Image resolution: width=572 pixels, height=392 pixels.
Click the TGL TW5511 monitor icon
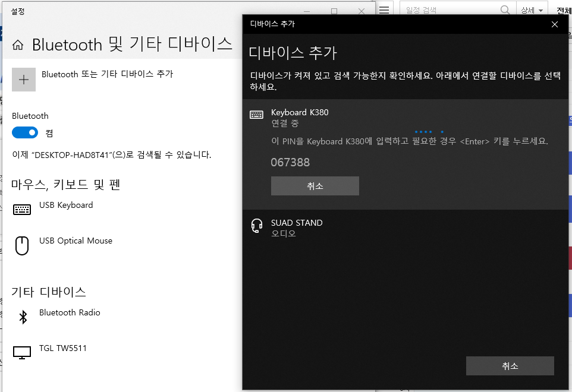22,353
